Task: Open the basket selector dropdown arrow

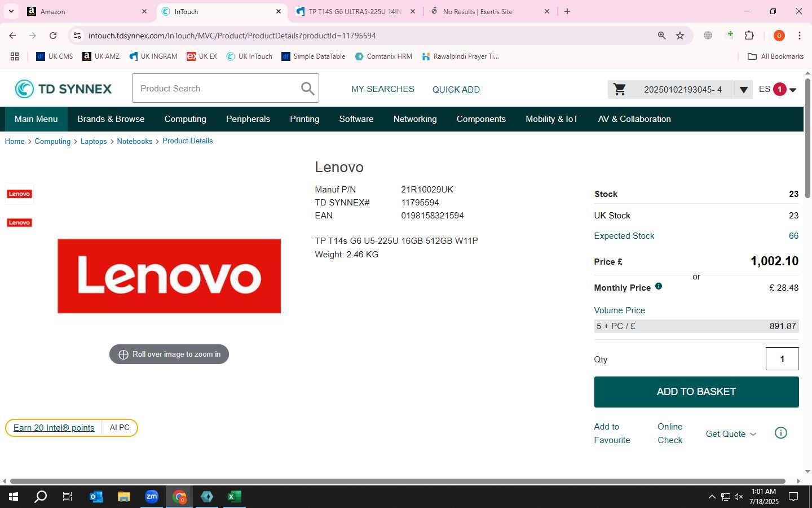Action: coord(743,89)
